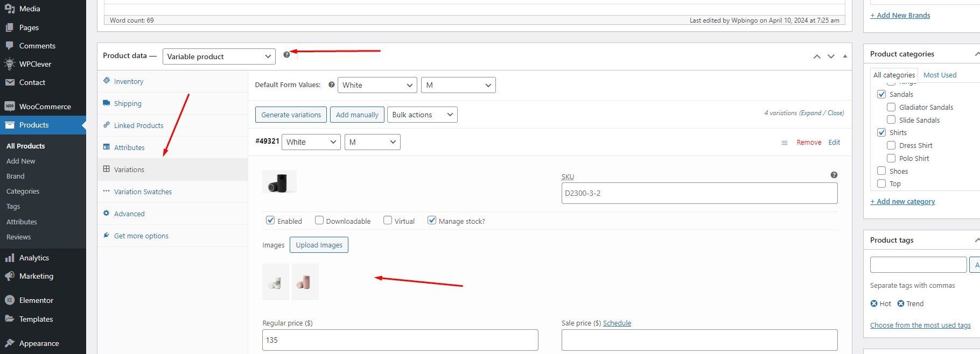Move Product data panel up
Image resolution: width=980 pixels, height=354 pixels.
[817, 56]
